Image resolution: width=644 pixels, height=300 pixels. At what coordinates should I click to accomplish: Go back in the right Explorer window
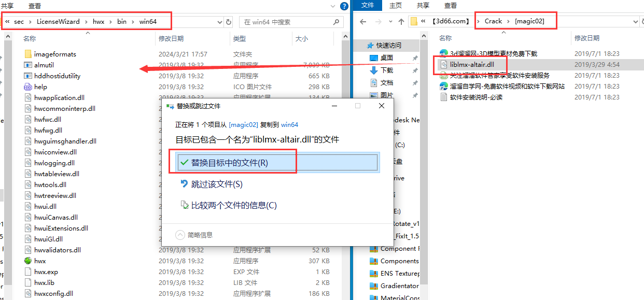(363, 22)
